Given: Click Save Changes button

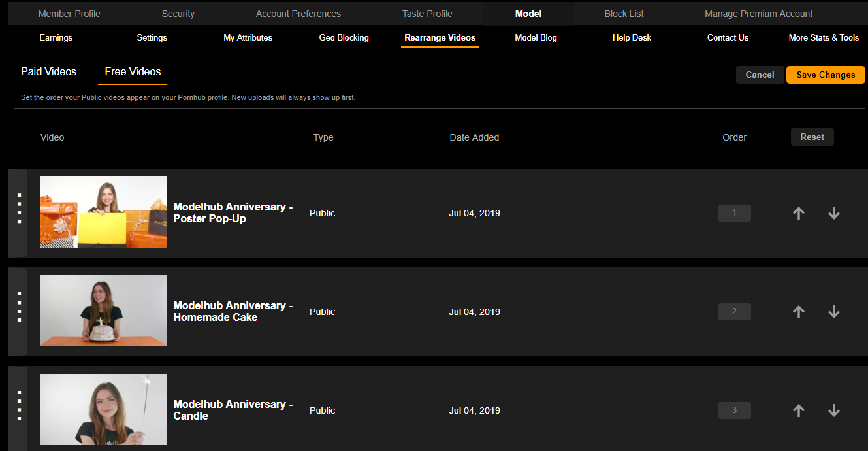Looking at the screenshot, I should pos(826,75).
